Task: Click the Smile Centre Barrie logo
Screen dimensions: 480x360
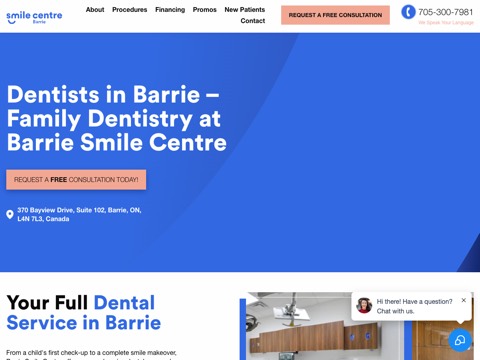Action: [x=34, y=17]
